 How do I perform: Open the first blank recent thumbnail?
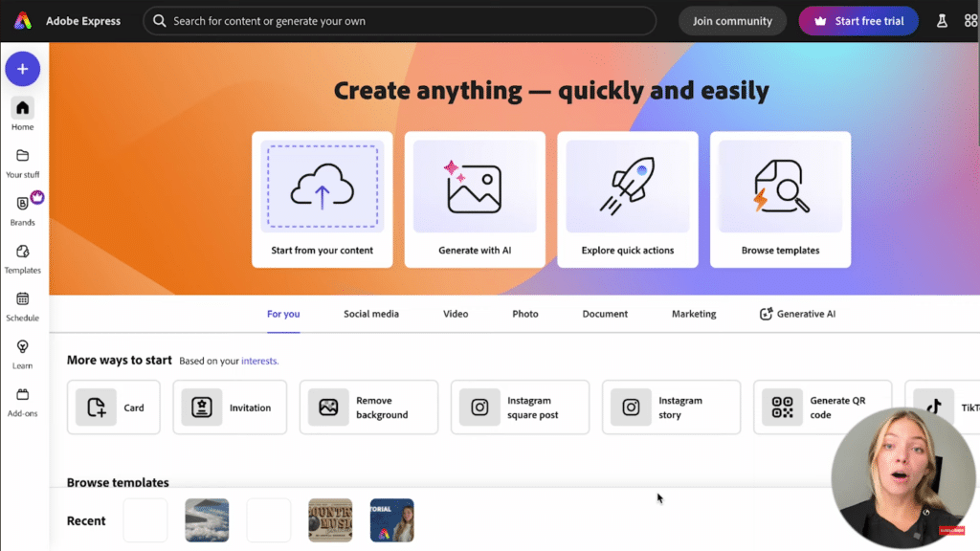tap(145, 519)
